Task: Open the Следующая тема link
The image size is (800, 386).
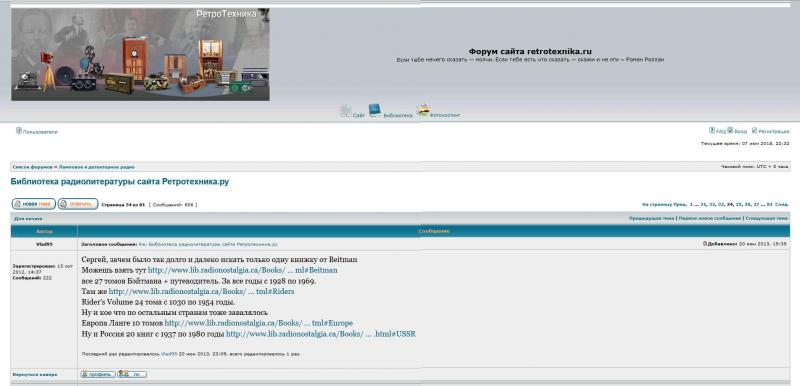Action: pyautogui.click(x=766, y=218)
